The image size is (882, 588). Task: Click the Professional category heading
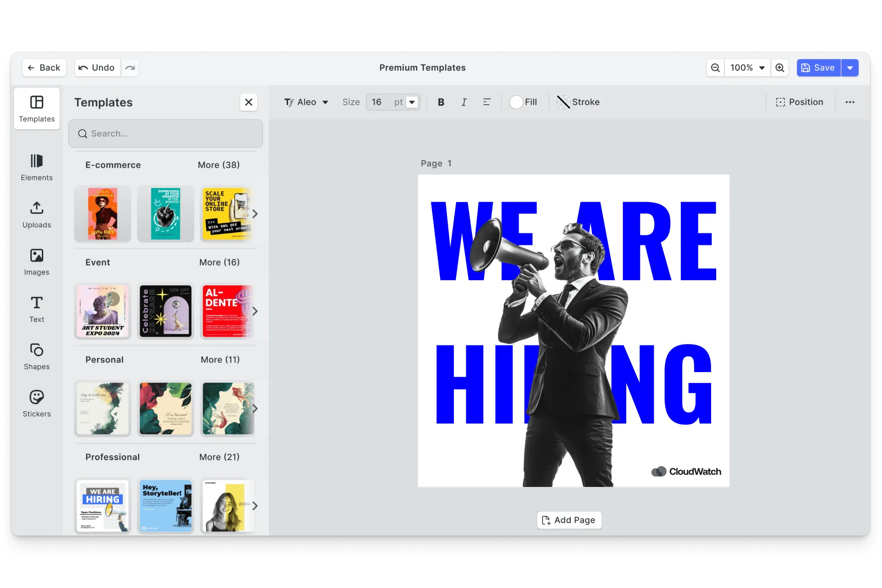click(x=113, y=457)
